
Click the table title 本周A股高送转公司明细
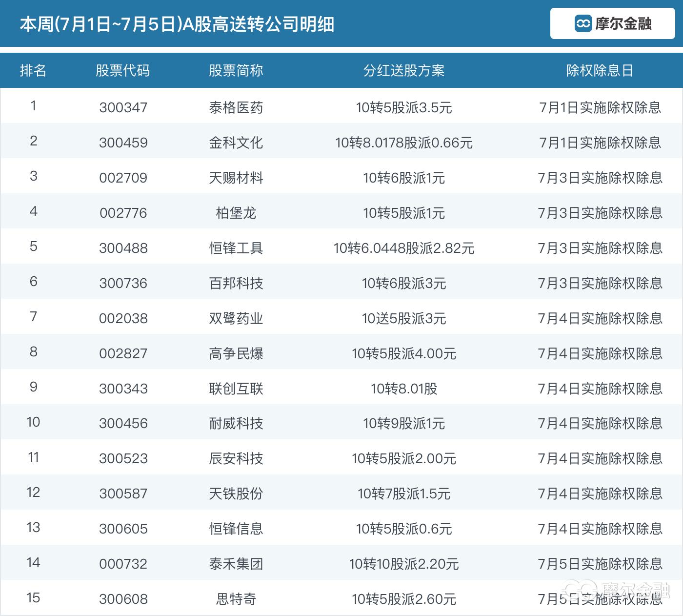click(177, 24)
